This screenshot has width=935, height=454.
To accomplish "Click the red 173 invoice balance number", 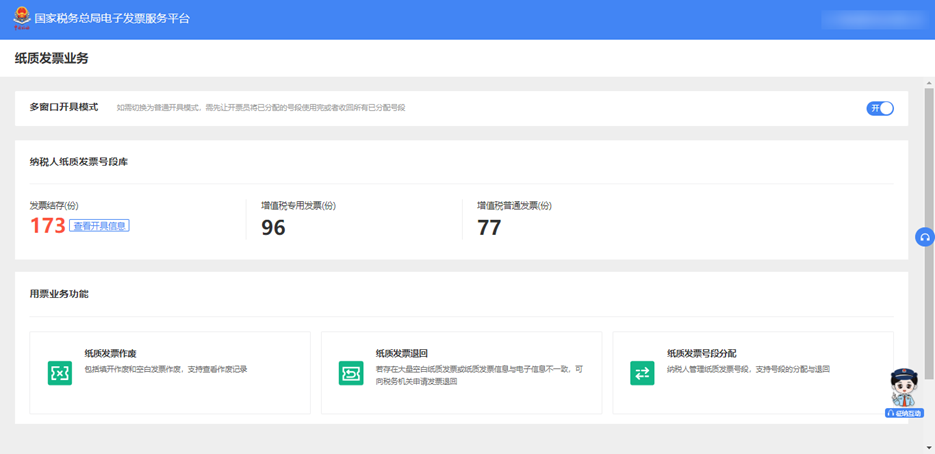I will pos(48,226).
